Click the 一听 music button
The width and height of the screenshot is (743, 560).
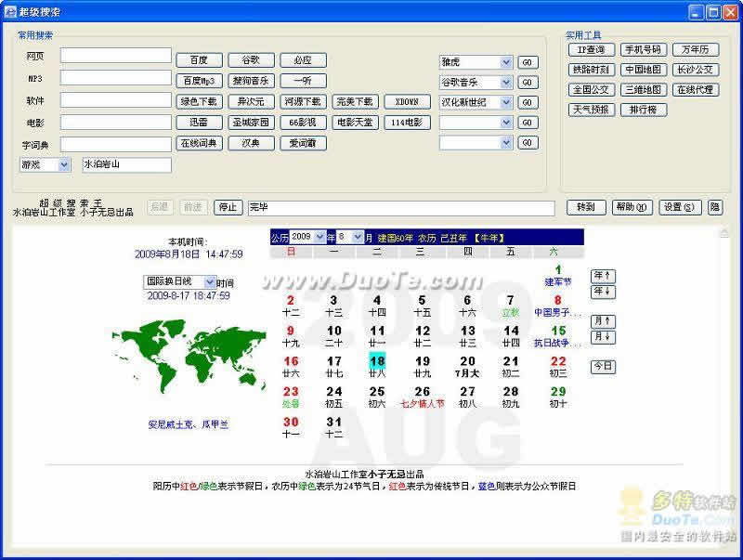click(x=304, y=81)
